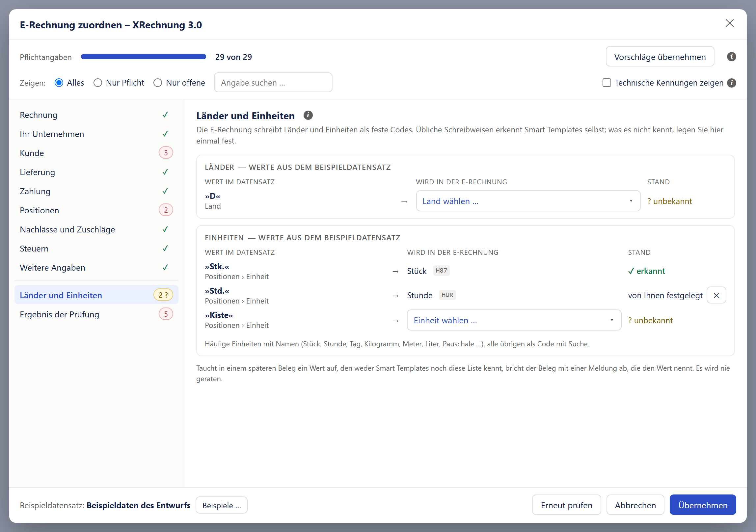Click info icon beside Technische Kennungen zeigen
The width and height of the screenshot is (756, 532).
(x=732, y=83)
